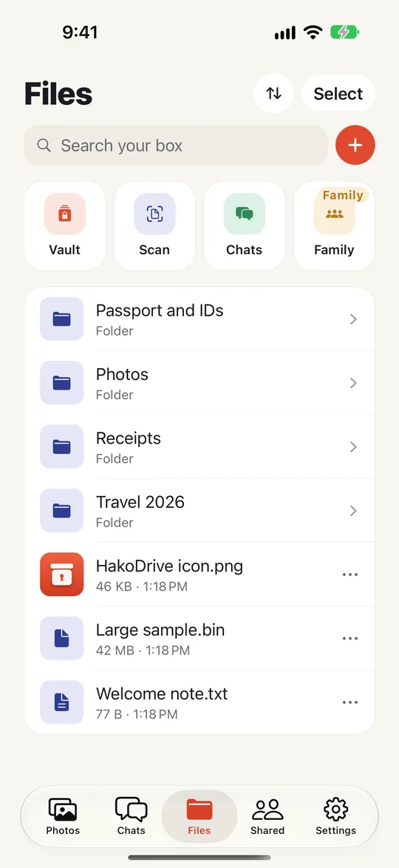
Task: Open more options for HakoDrive icon.png
Action: pyautogui.click(x=349, y=574)
